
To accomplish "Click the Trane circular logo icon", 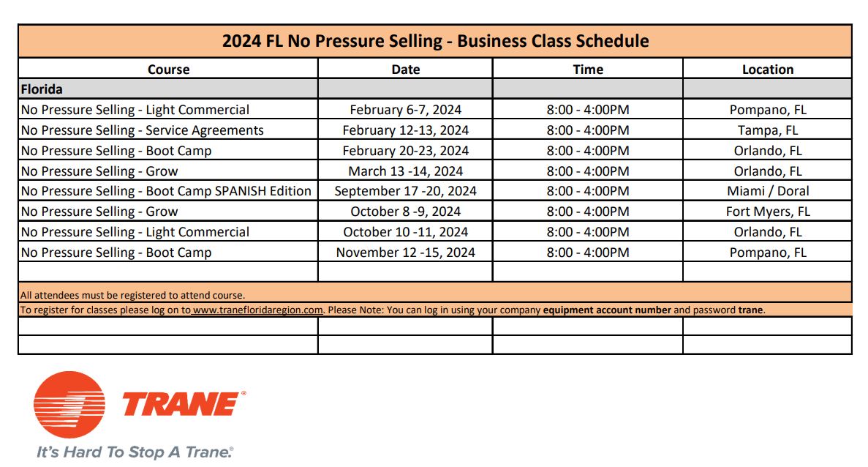I will click(69, 405).
